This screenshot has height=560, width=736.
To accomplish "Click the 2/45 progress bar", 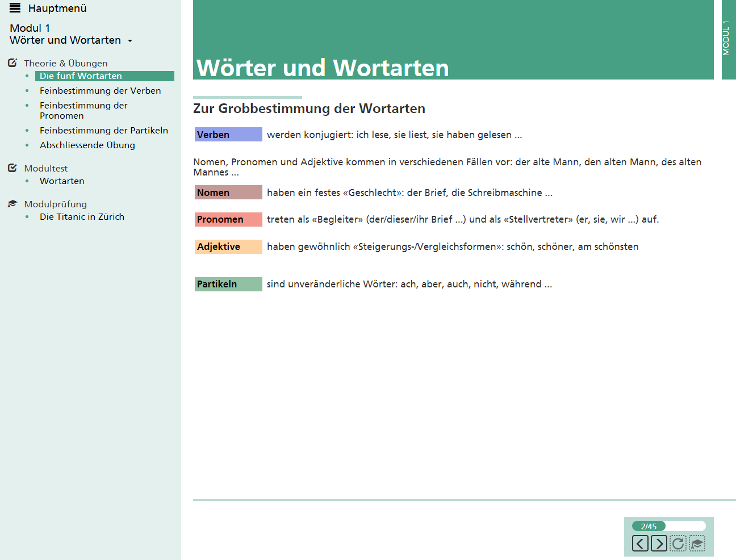I will pos(668,526).
